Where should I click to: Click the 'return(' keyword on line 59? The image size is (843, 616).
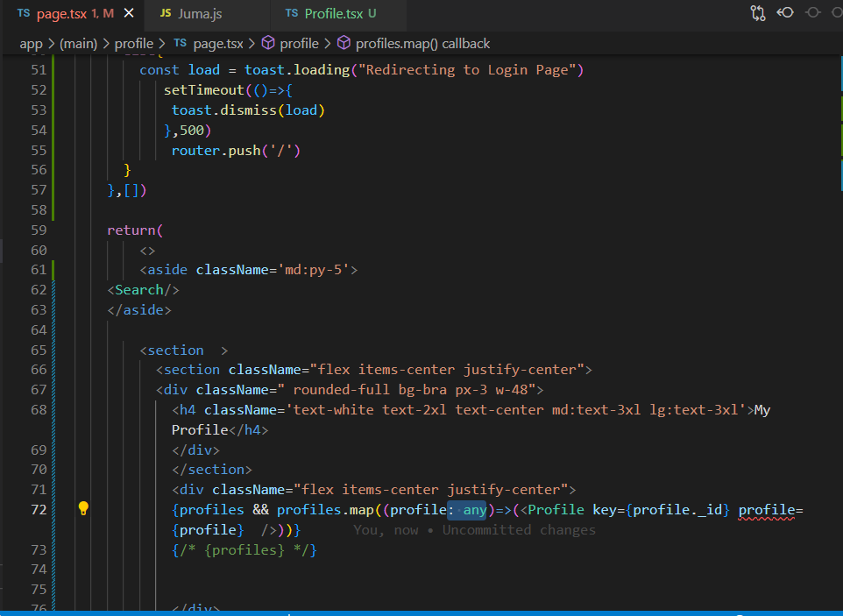pos(135,230)
